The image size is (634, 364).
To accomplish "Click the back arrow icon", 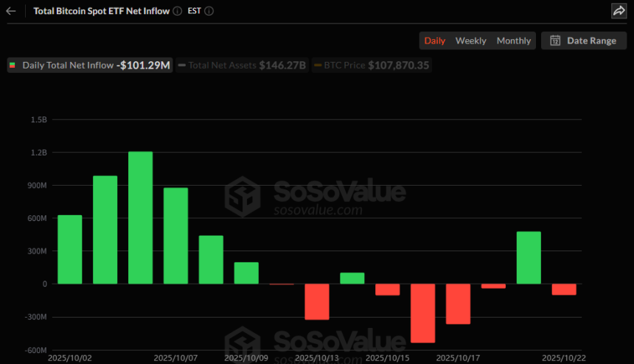I will pos(11,11).
